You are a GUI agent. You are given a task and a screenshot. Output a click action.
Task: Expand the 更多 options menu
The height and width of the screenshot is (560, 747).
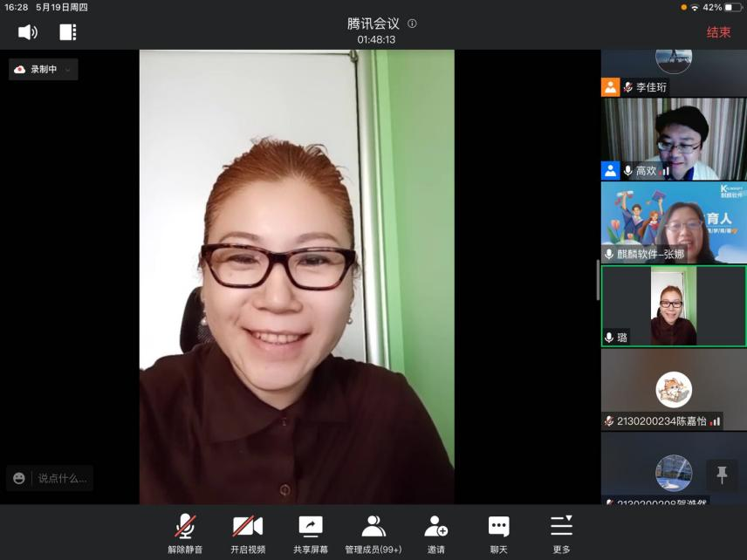tap(561, 535)
